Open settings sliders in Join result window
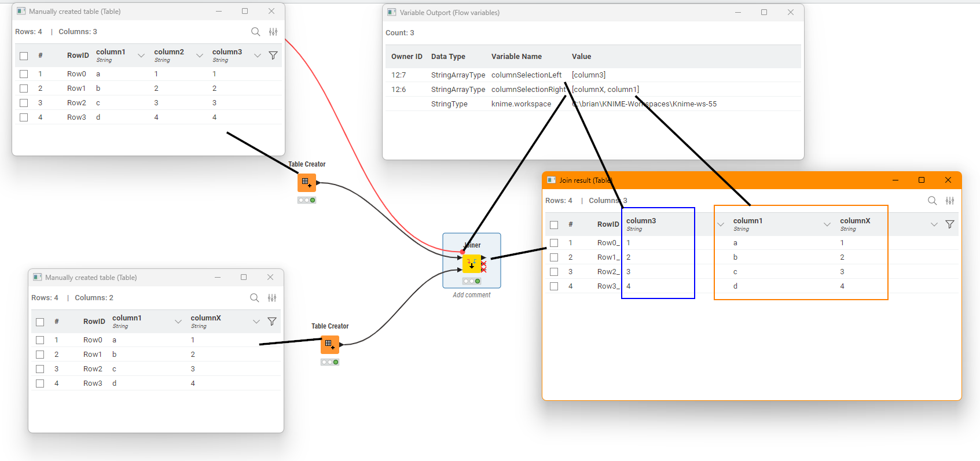The image size is (980, 461). coord(950,201)
